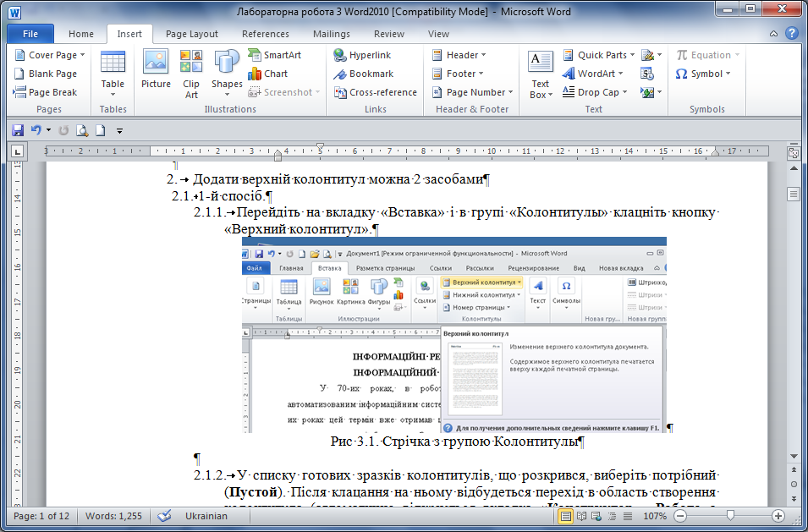Switch to Print Layout view
This screenshot has height=532, width=808.
[566, 516]
